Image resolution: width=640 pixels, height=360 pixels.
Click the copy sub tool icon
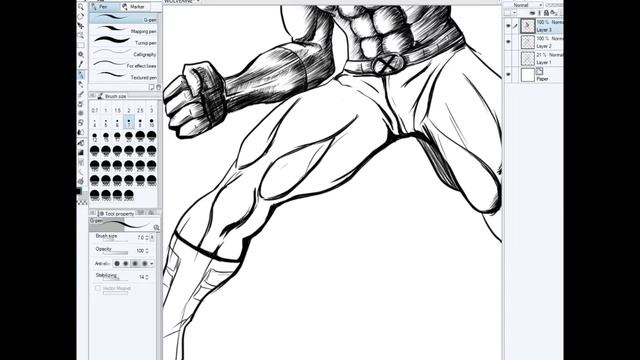pos(151,87)
